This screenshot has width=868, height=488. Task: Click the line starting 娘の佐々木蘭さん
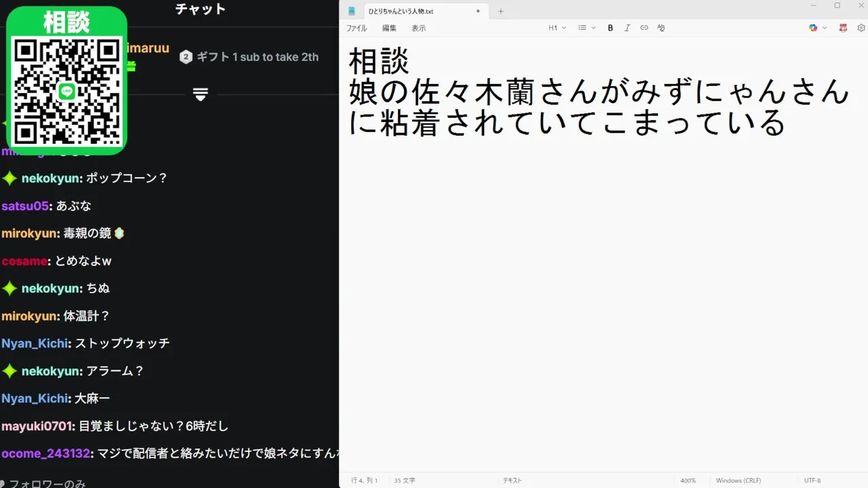tap(599, 91)
